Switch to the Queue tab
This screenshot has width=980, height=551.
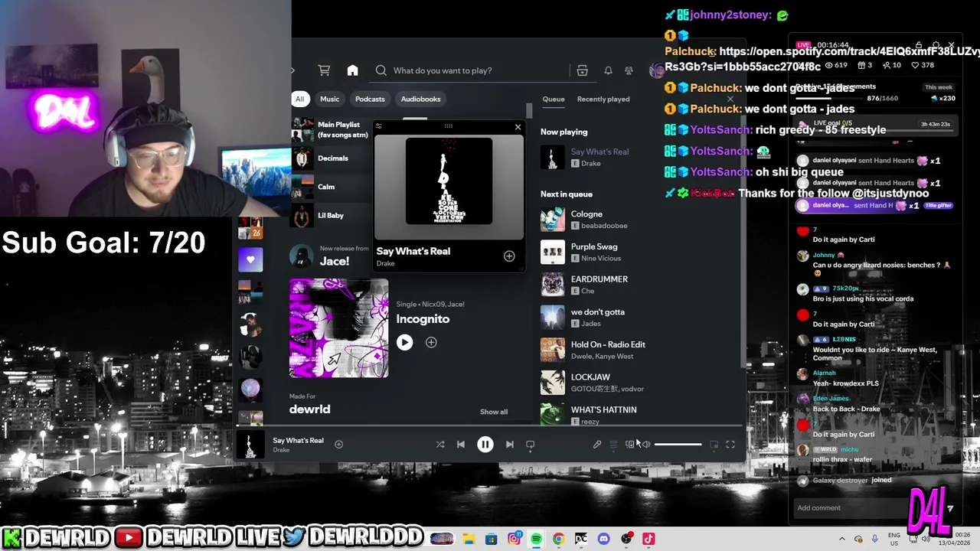pyautogui.click(x=554, y=99)
